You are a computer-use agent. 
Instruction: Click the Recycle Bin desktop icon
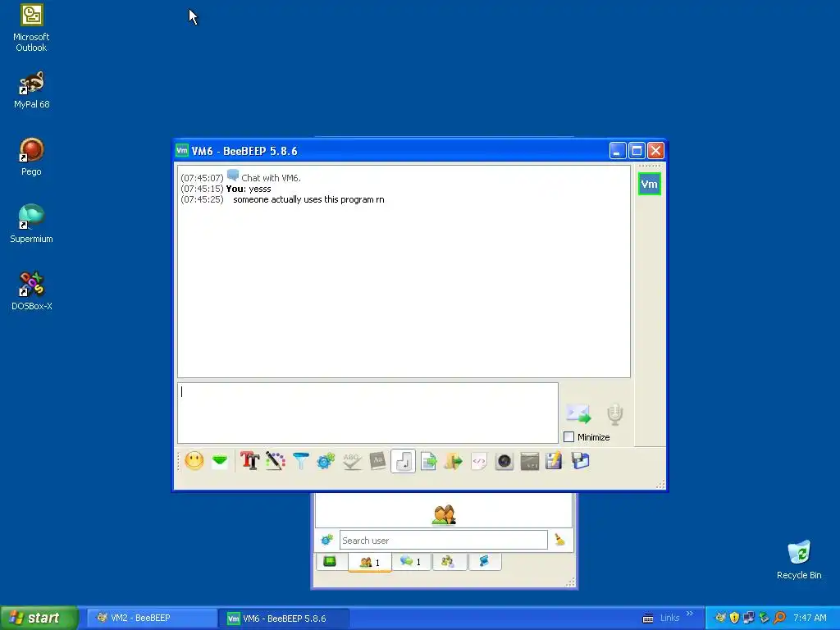pyautogui.click(x=799, y=560)
